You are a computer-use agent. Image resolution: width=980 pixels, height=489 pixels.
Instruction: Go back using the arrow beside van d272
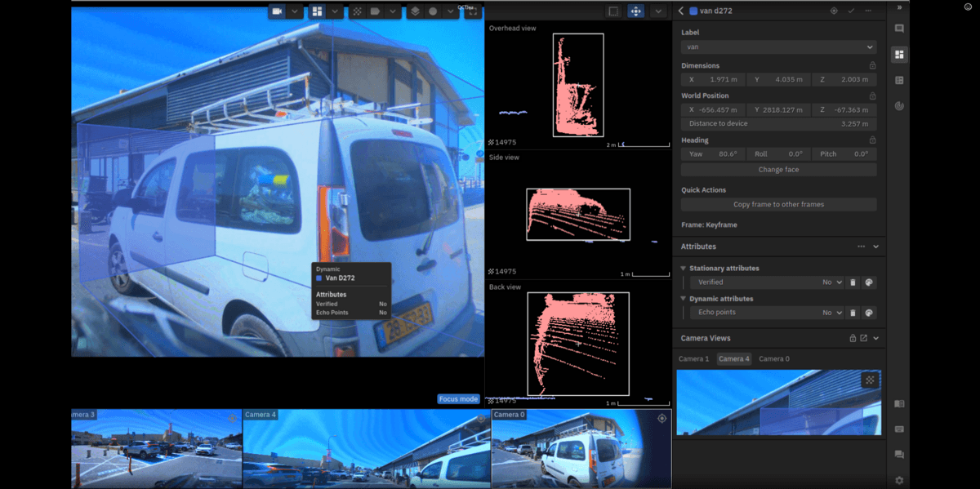[x=681, y=11]
